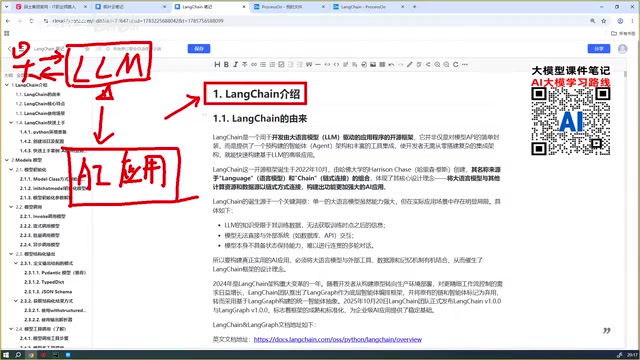Insert an unordered bullet list
The image size is (640, 360).
tap(263, 64)
